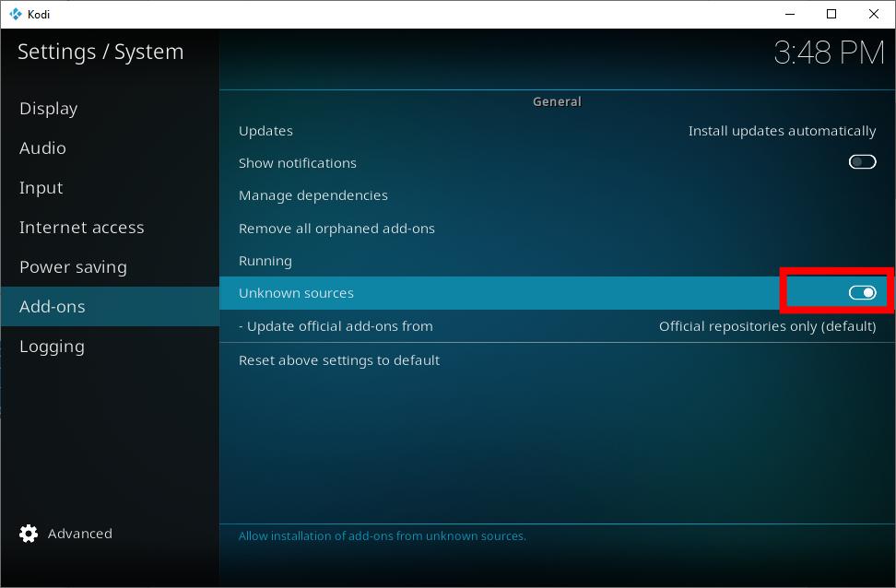This screenshot has width=896, height=588.
Task: Open Official repositories only (default) option
Action: (x=767, y=326)
